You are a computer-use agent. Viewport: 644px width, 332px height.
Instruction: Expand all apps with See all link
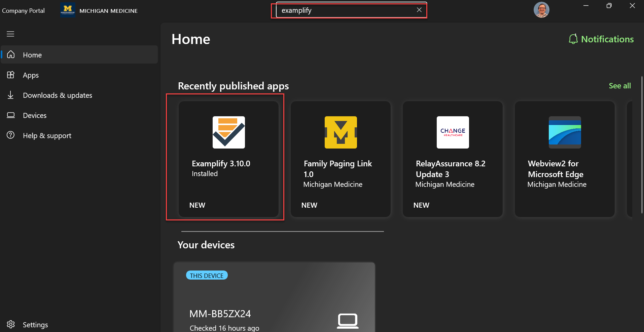[619, 86]
